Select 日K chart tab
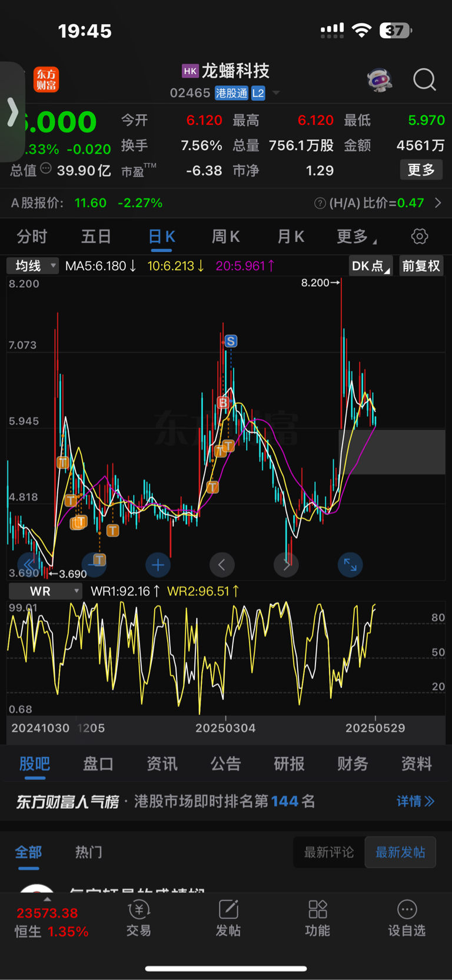The height and width of the screenshot is (980, 452). point(161,237)
